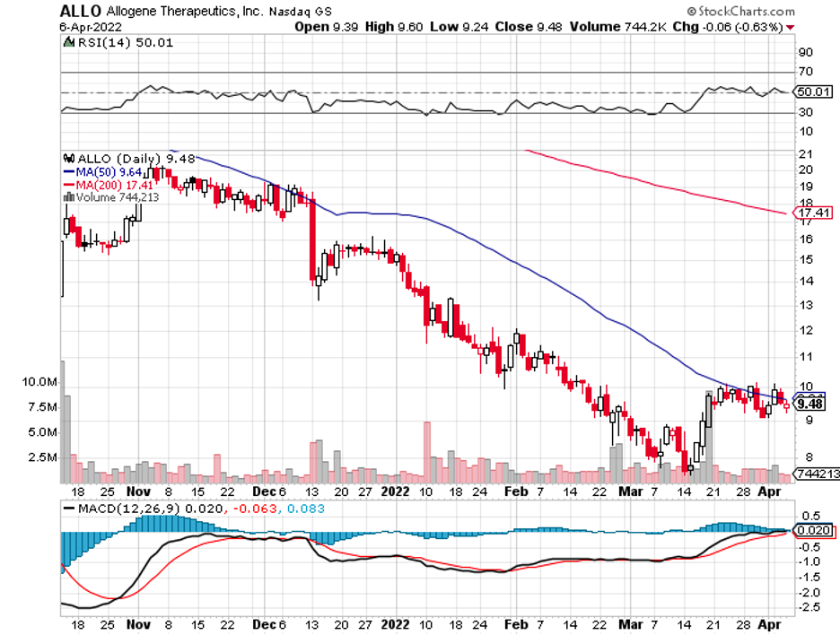The height and width of the screenshot is (635, 840).
Task: Click the red MA(200) line swatch
Action: tap(68, 185)
